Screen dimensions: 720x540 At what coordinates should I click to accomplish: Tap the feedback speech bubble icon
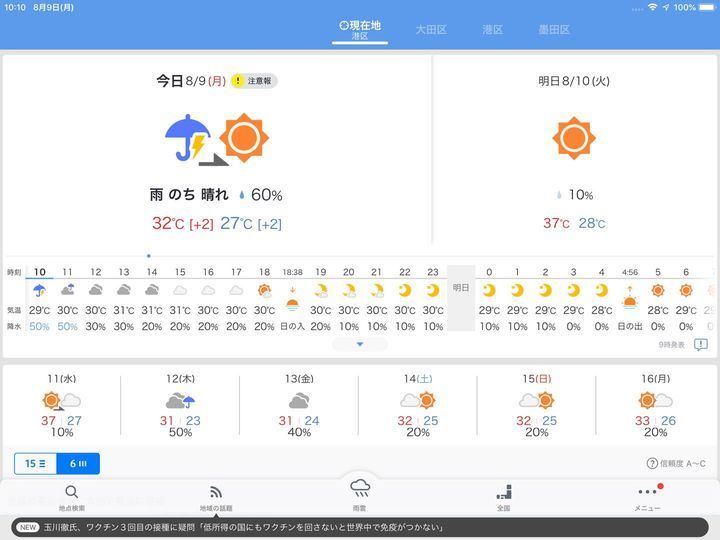tap(701, 344)
